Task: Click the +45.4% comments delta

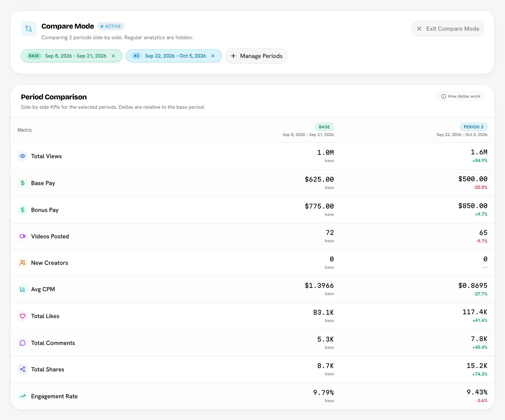Action: click(480, 347)
